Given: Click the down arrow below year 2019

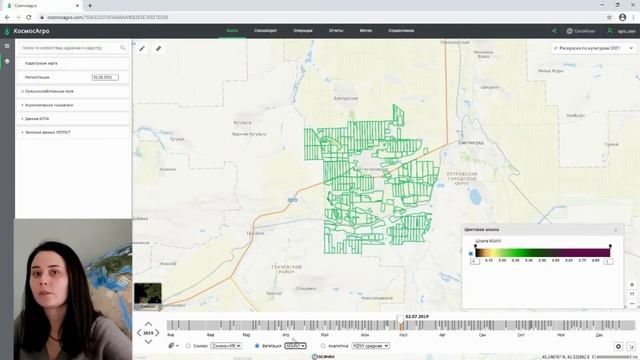Looking at the screenshot, I should [148, 342].
